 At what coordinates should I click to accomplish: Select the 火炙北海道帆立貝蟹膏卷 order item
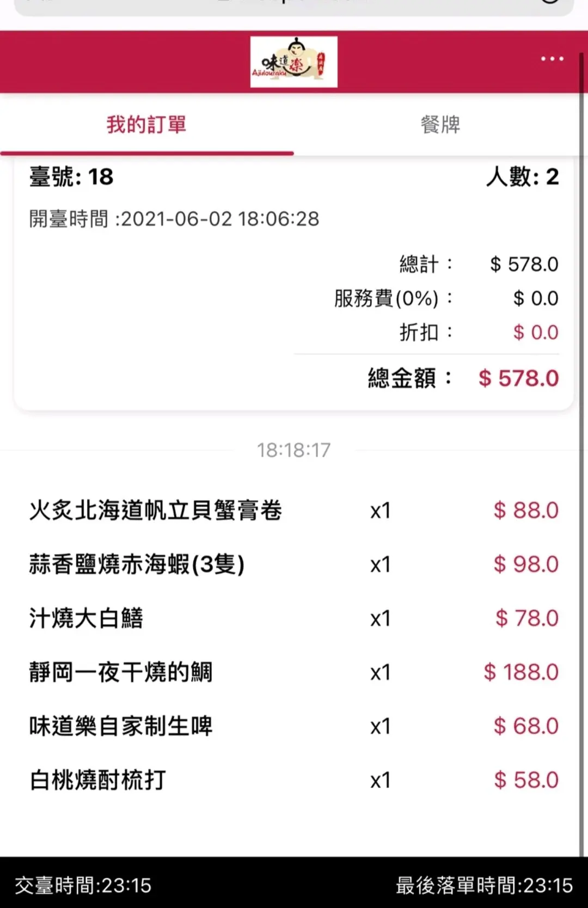[x=156, y=511]
